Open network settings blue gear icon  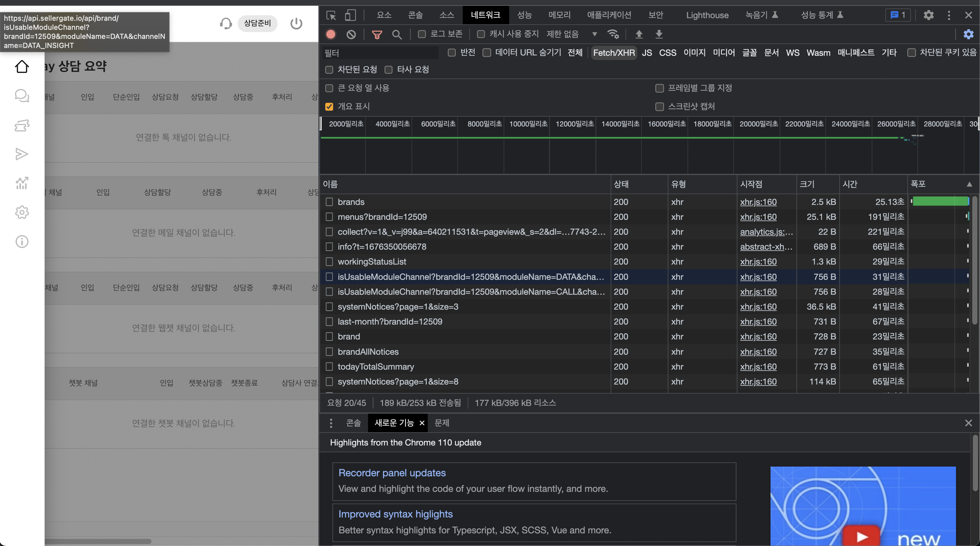[968, 34]
